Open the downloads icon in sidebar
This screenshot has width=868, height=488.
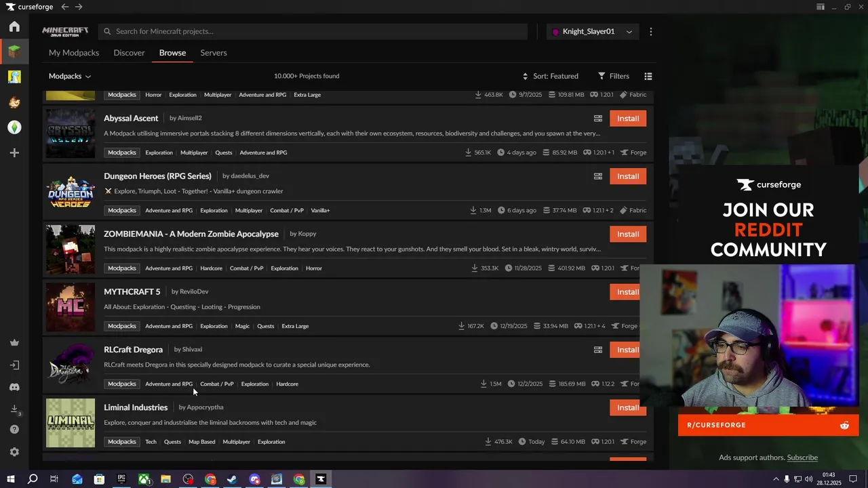coord(14,409)
